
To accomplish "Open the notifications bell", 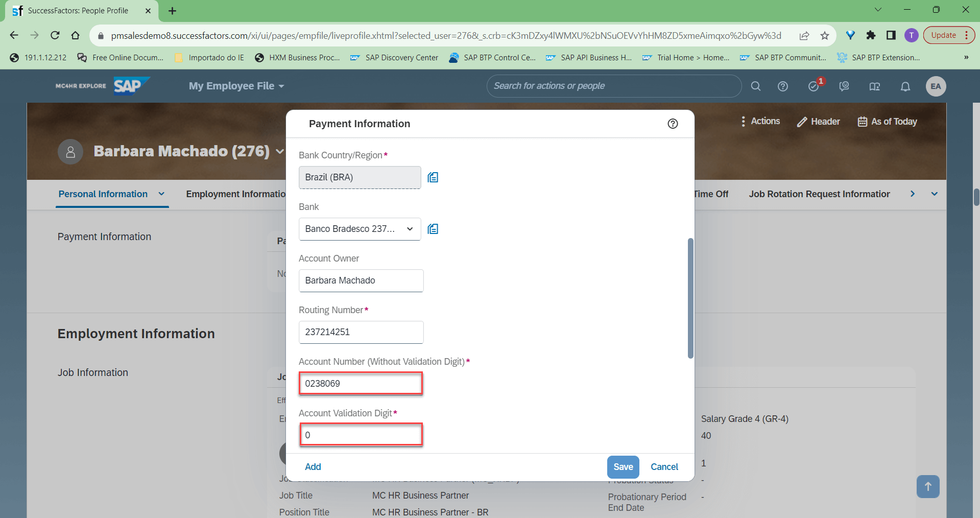I will [905, 86].
